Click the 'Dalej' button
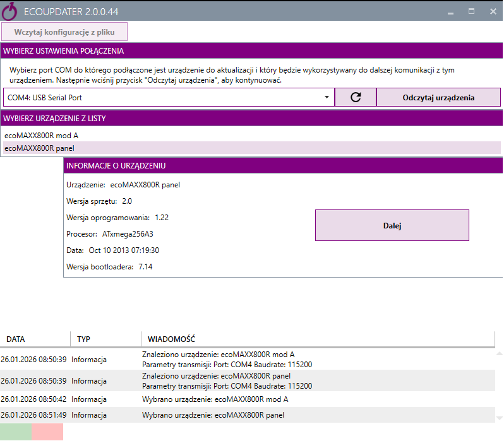This screenshot has height=441, width=504. [x=392, y=225]
